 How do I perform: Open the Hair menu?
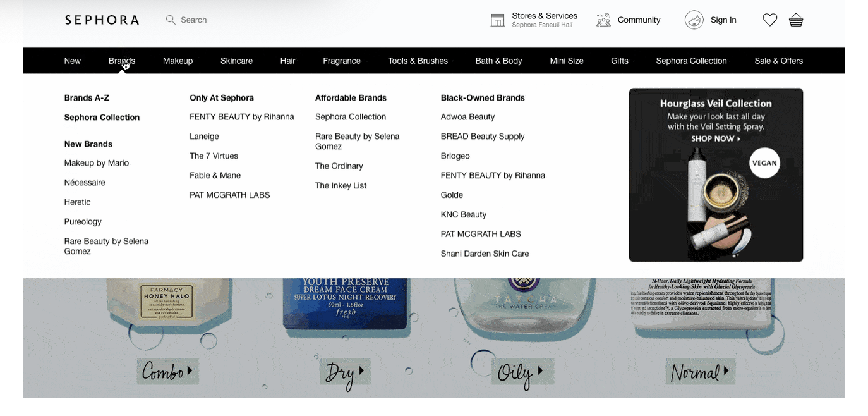[x=288, y=61]
